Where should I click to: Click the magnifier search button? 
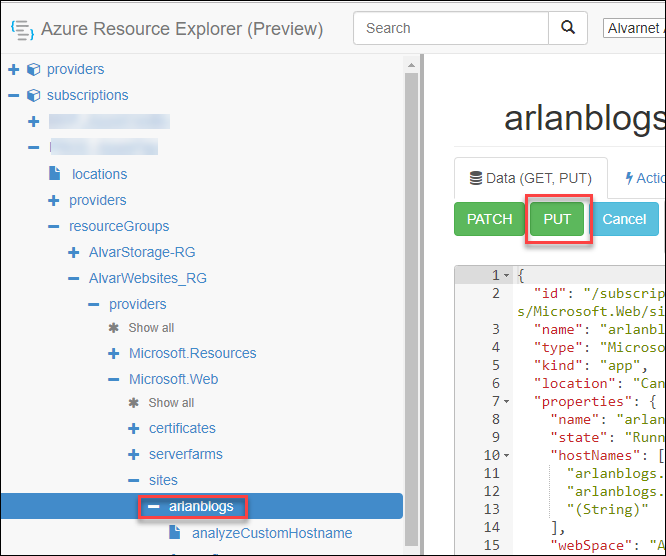[568, 28]
